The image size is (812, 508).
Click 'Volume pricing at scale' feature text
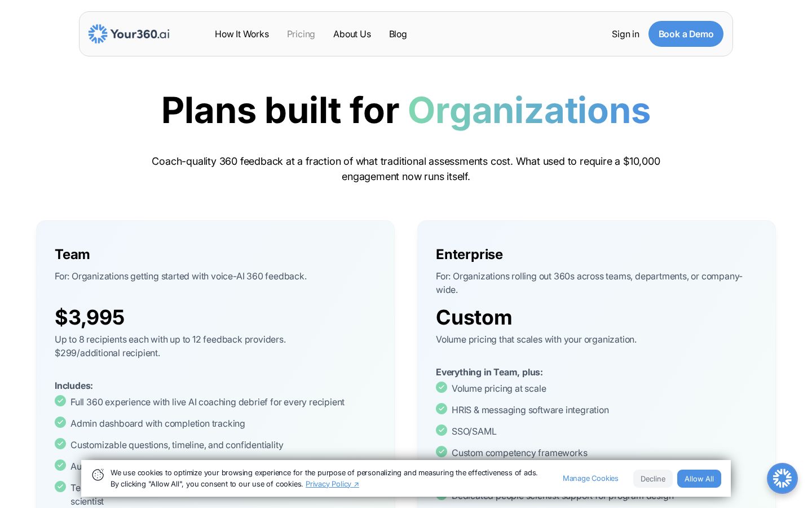(499, 388)
